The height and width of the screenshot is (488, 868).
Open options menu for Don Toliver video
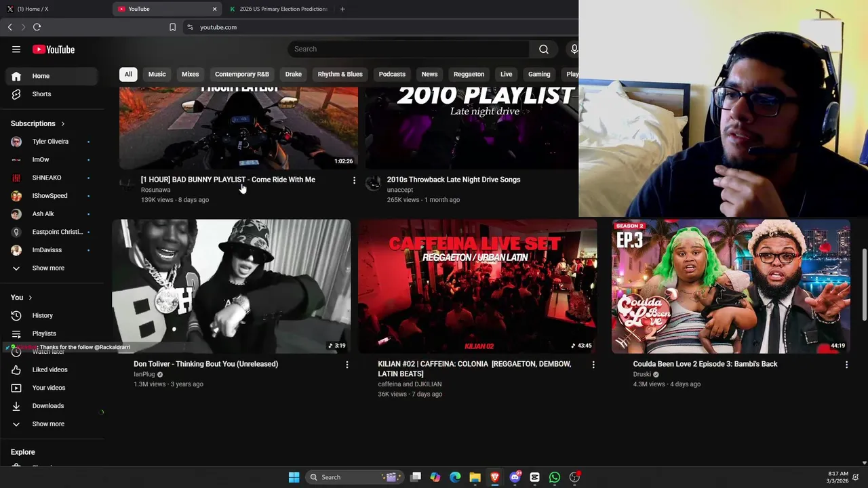coord(347,365)
